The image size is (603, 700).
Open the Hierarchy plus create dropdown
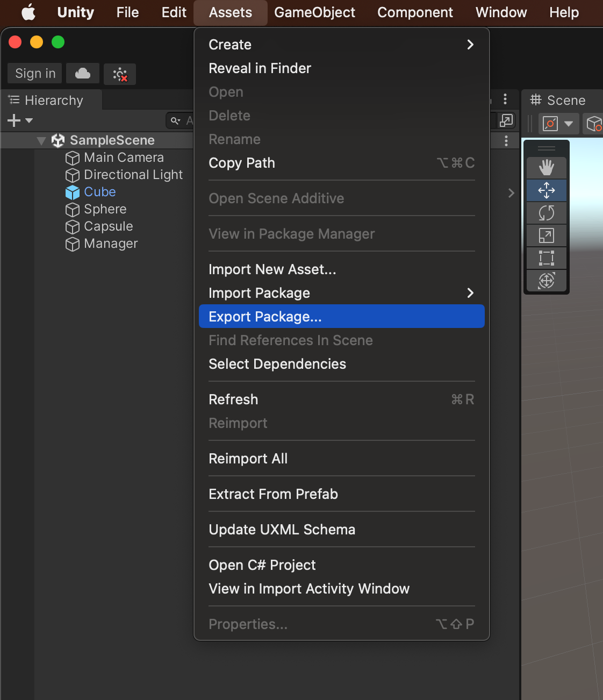click(20, 120)
